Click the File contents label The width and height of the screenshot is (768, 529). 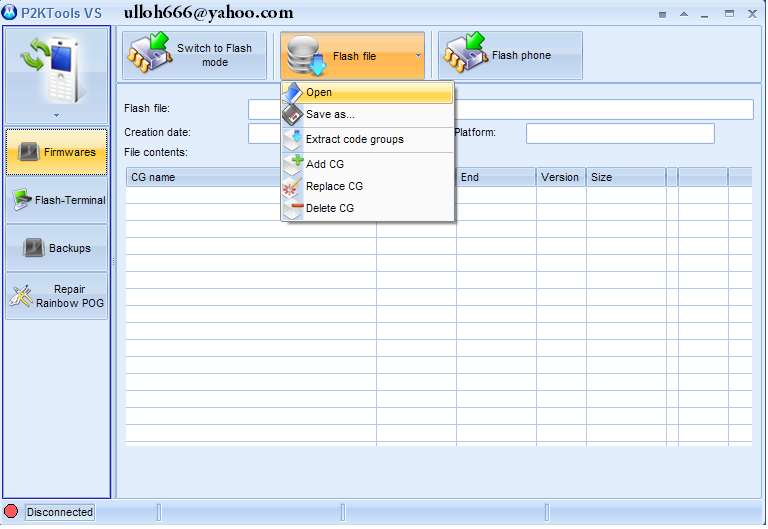156,152
